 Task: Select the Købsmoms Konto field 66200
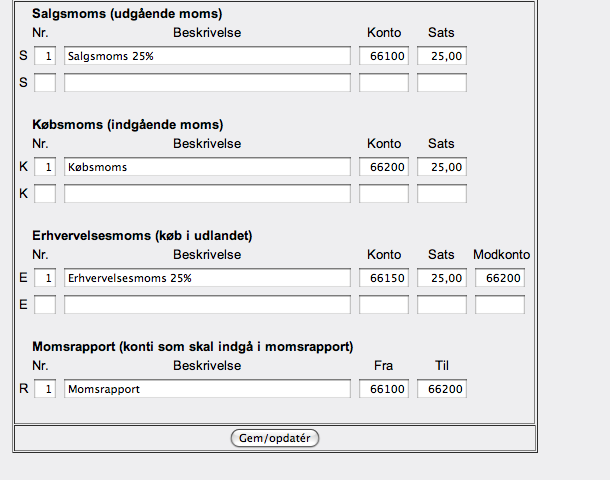384,167
